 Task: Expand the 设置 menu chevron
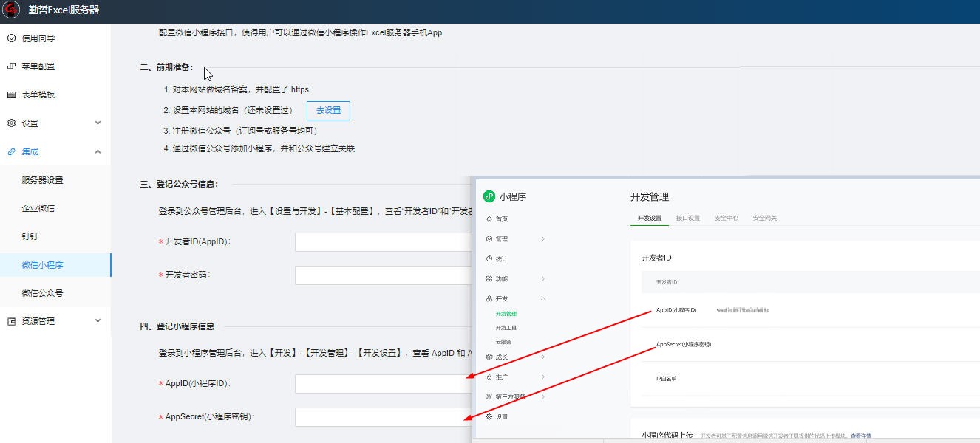[98, 123]
